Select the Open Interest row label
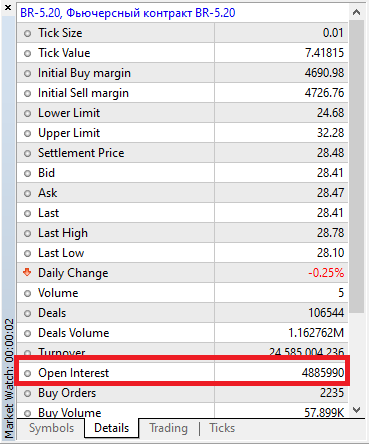The image size is (369, 444). tap(73, 373)
